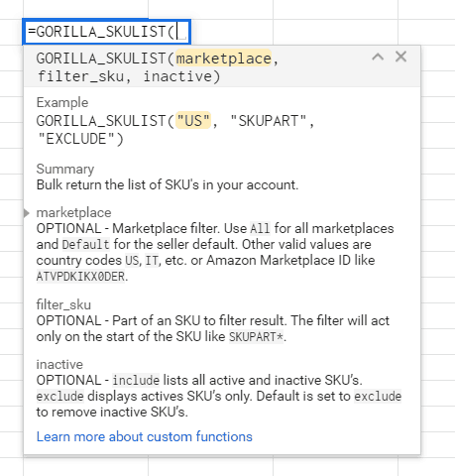Click the SKUPART* code sample
Viewport: 455px width, 476px height.
[256, 336]
